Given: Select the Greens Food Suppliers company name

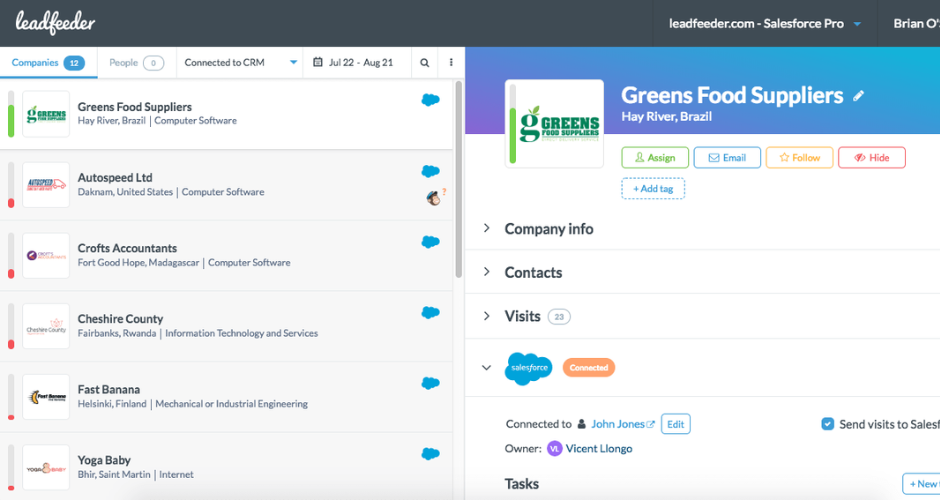Looking at the screenshot, I should click(x=135, y=107).
